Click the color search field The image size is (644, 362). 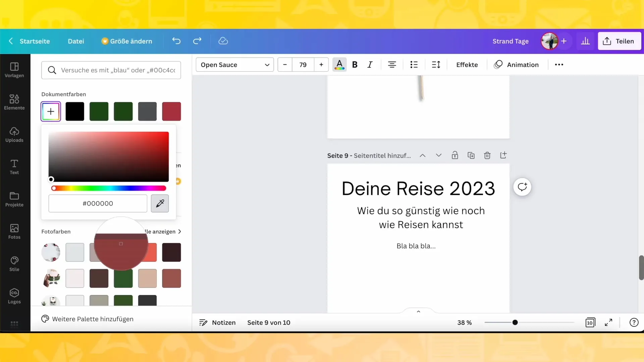111,70
